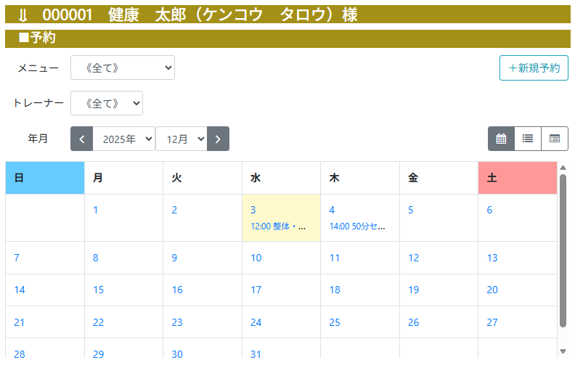Open the 2025年 year dropdown
575x392 pixels.
click(x=123, y=139)
